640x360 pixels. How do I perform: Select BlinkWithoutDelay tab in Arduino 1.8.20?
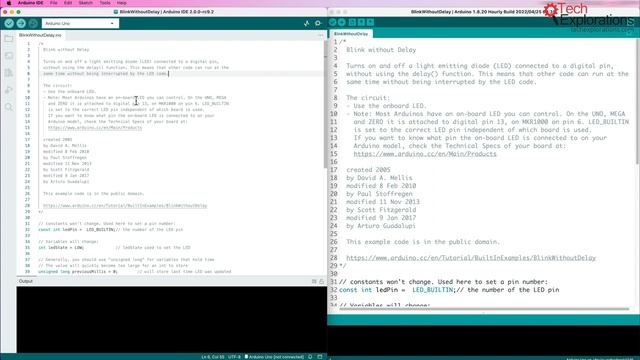[x=351, y=34]
